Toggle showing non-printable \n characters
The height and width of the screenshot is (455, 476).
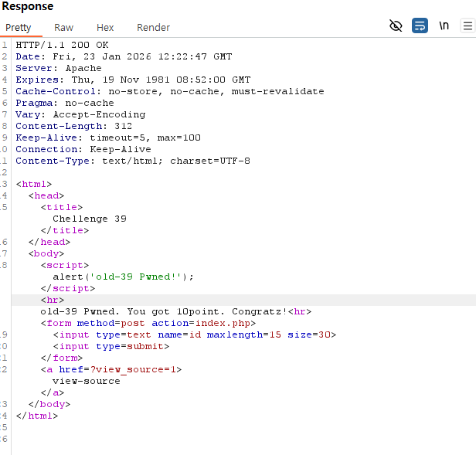(444, 25)
